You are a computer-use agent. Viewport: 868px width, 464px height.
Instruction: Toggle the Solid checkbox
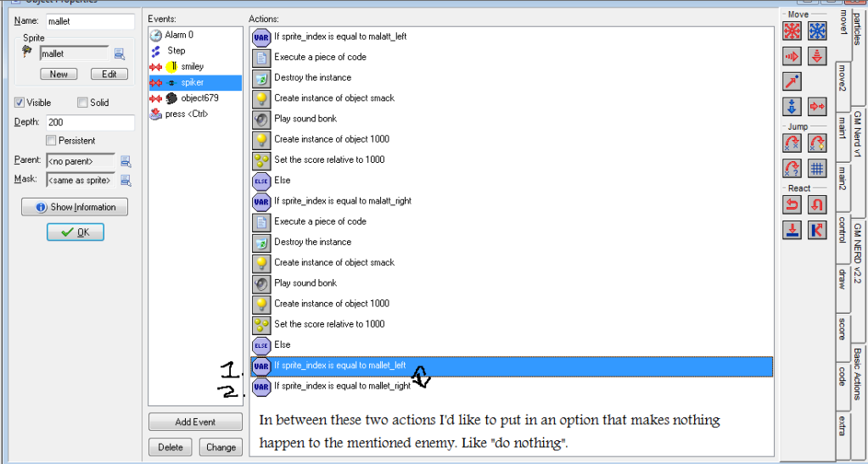(x=82, y=103)
